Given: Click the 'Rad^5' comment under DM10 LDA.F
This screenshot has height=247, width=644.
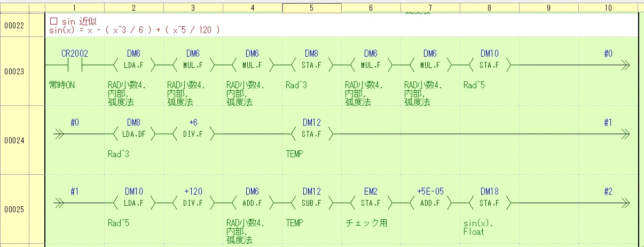Looking at the screenshot, I should tap(119, 222).
